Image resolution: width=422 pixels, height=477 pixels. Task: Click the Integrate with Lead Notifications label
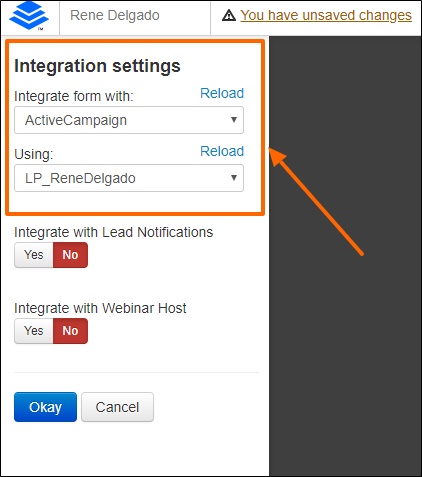click(x=113, y=232)
